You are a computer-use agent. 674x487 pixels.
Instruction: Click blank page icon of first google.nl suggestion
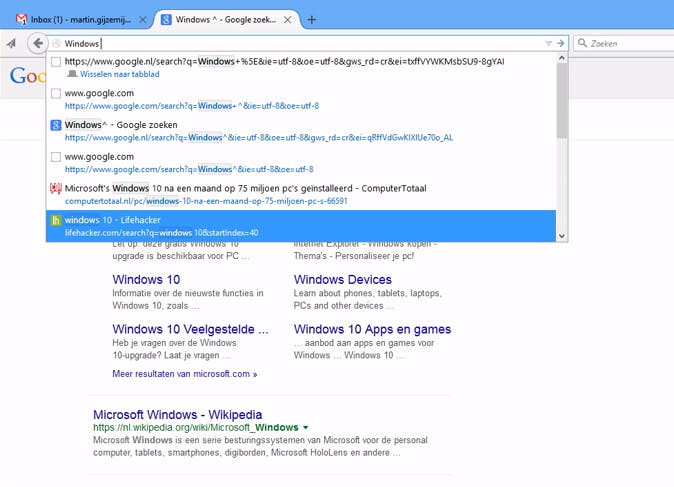pos(56,61)
